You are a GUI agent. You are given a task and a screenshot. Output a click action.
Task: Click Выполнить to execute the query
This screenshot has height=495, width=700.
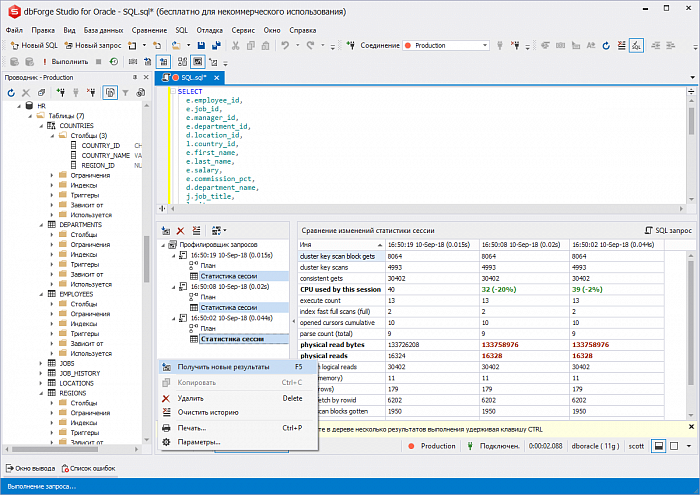(x=65, y=62)
